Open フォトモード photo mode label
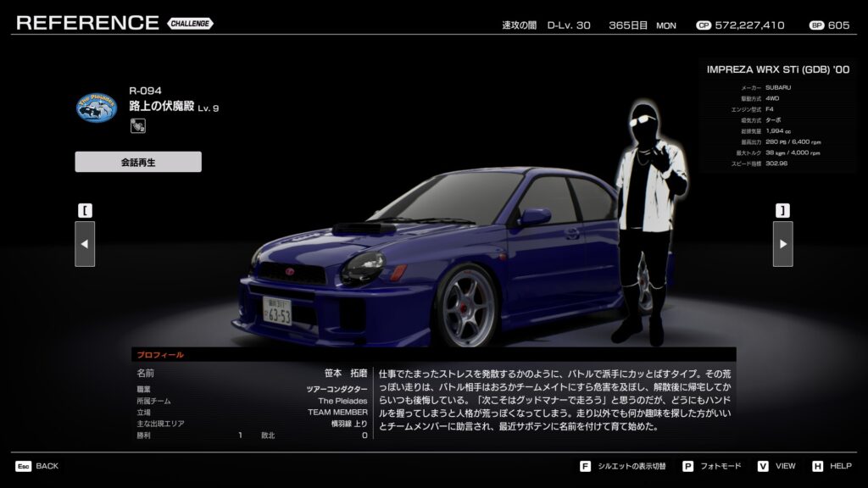 click(x=720, y=466)
